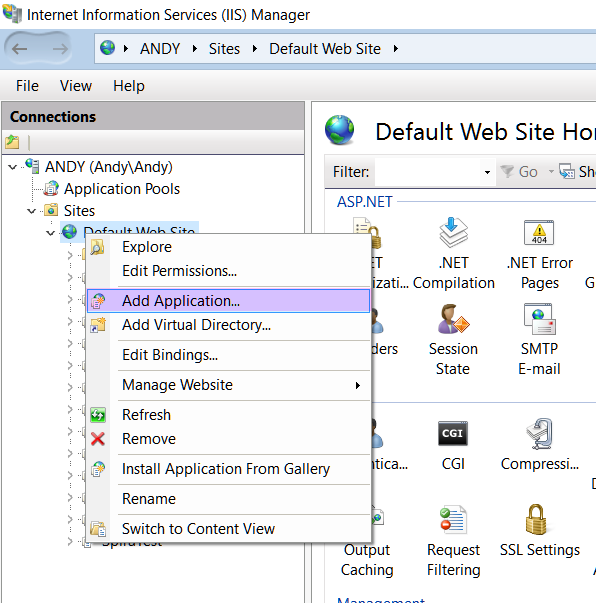Click the Connections panel header
This screenshot has width=596, height=603.
pos(153,117)
